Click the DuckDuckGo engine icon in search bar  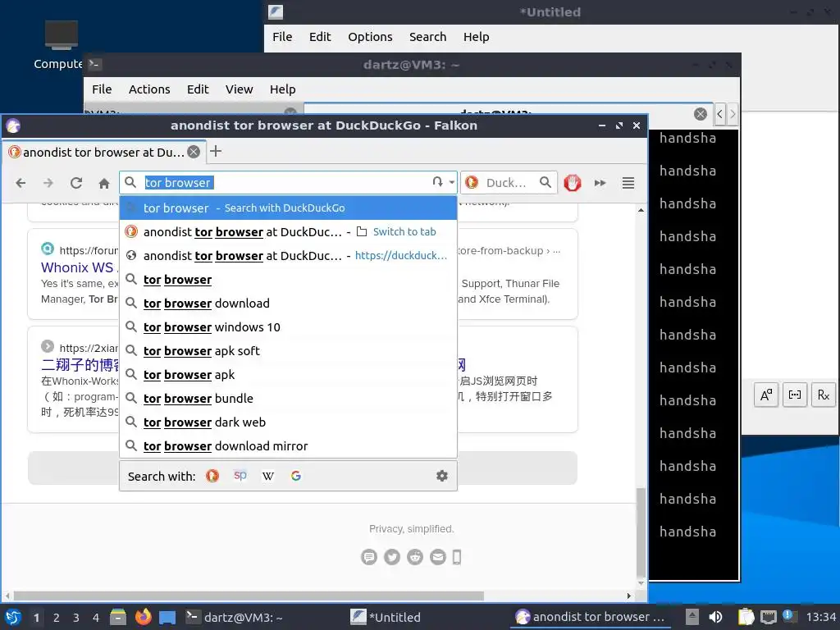[x=472, y=183]
